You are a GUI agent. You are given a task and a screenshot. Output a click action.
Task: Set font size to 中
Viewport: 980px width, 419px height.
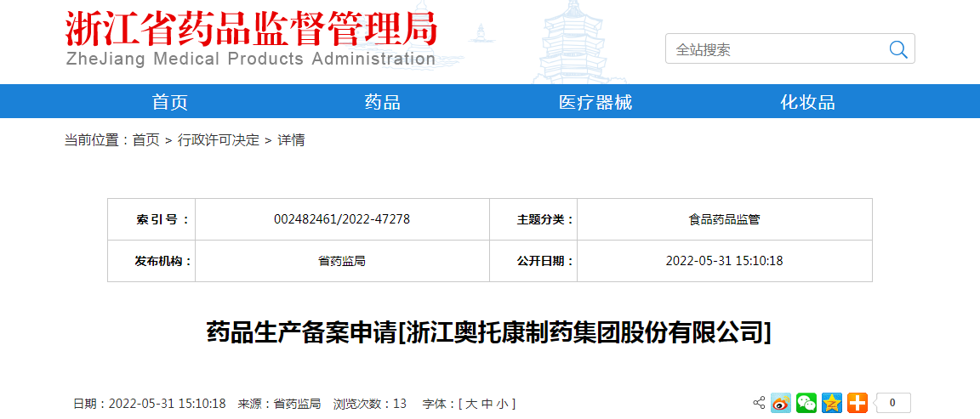[487, 404]
